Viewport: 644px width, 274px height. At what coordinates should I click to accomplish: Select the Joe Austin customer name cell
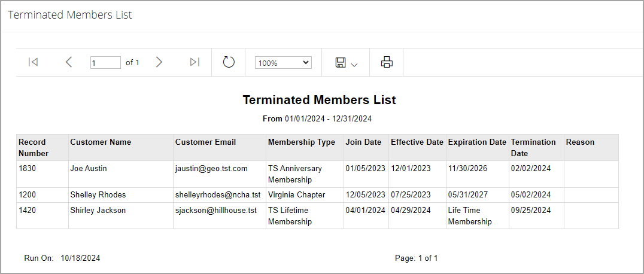pos(121,174)
